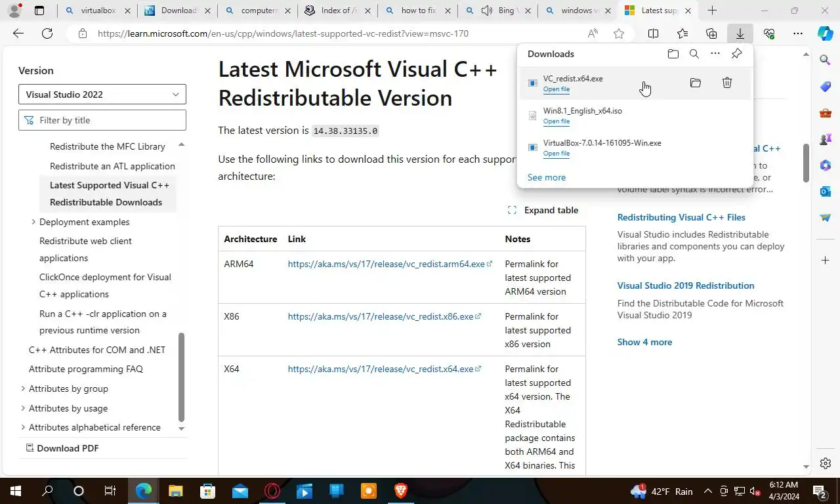Click the Download PDF button
The height and width of the screenshot is (504, 840).
click(62, 448)
